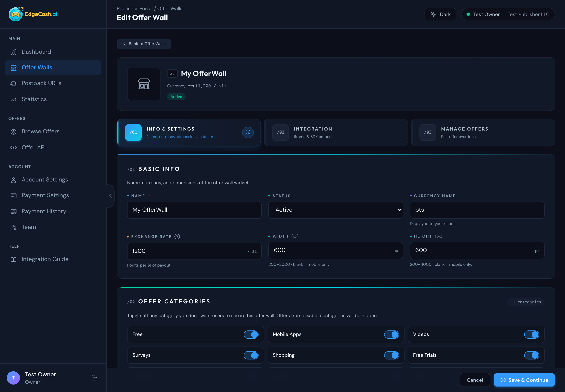Open Postback URLs in sidebar
Image resolution: width=565 pixels, height=392 pixels.
53,83
